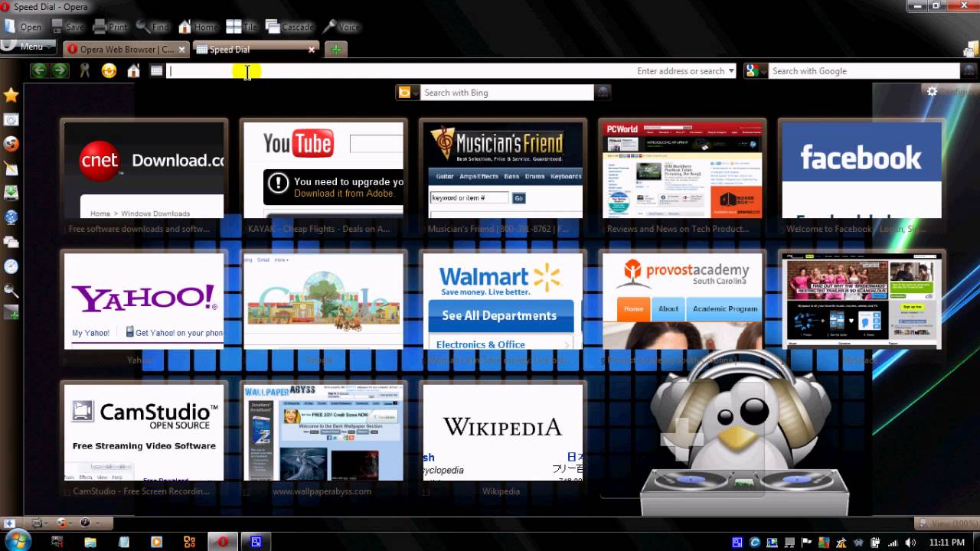Open the Bing search engine dropdown
This screenshot has height=551, width=980.
coord(408,93)
